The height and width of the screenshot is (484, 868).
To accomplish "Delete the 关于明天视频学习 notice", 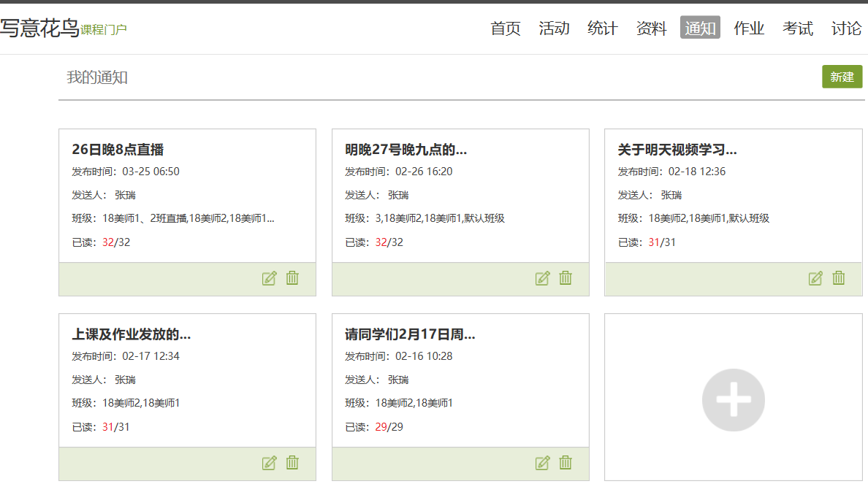I will point(839,278).
